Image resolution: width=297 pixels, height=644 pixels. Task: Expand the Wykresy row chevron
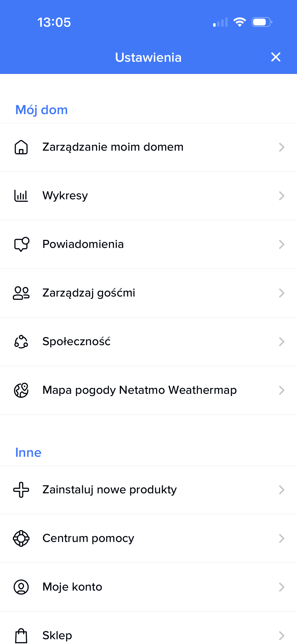[282, 196]
